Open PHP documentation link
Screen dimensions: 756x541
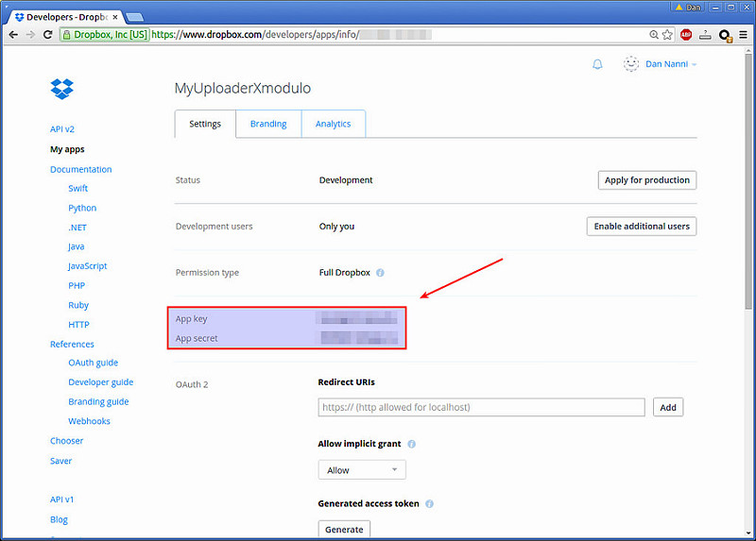(77, 286)
